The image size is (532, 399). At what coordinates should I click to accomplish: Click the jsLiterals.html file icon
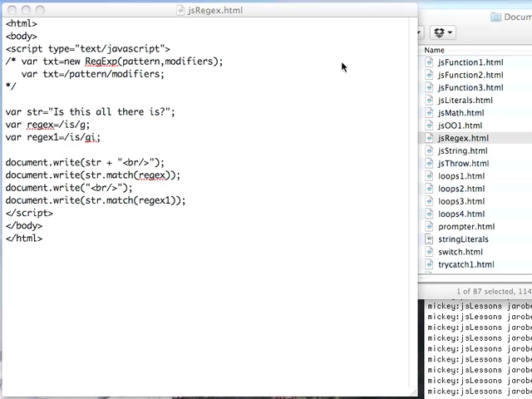coord(429,100)
